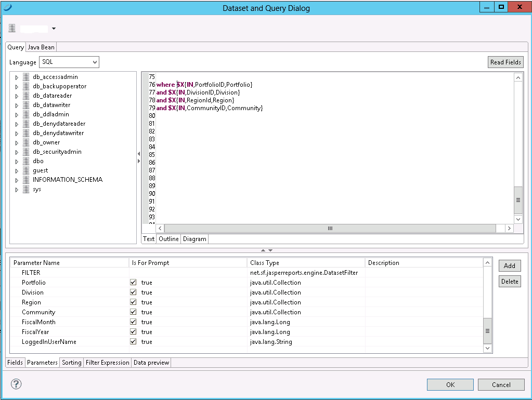Uncheck Is For Prompt for Portfolio

coord(134,283)
